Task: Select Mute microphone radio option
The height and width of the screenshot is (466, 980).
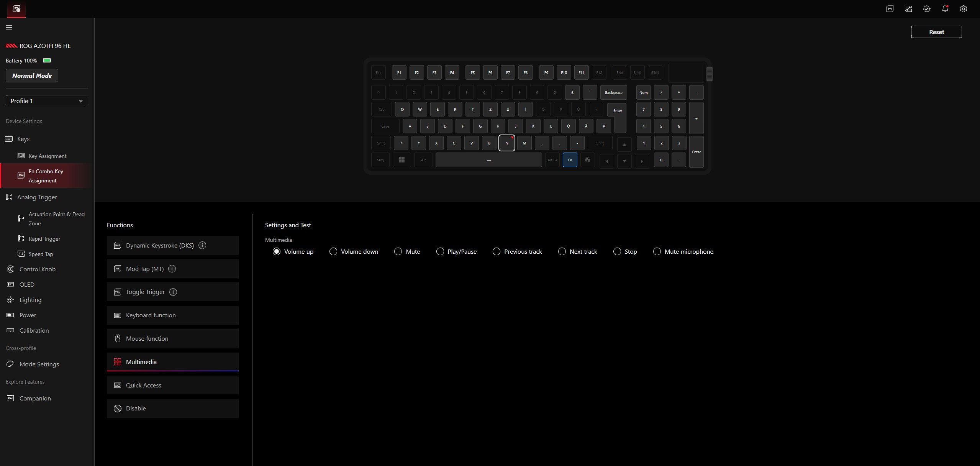Action: 657,251
